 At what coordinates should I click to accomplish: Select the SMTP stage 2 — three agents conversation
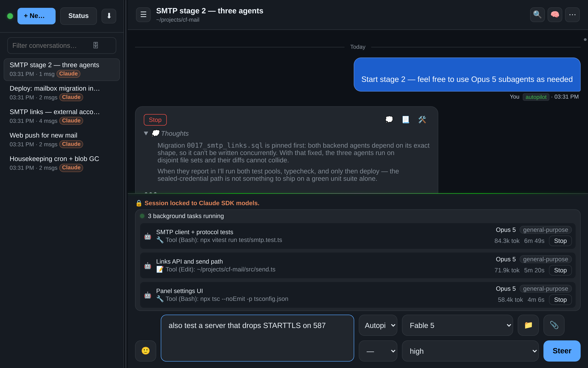[x=62, y=69]
